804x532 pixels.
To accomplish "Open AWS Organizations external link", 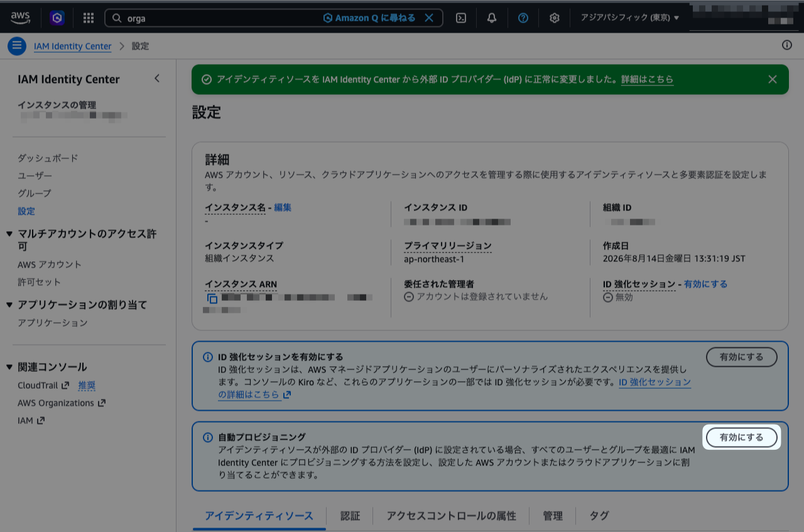I will click(x=62, y=403).
